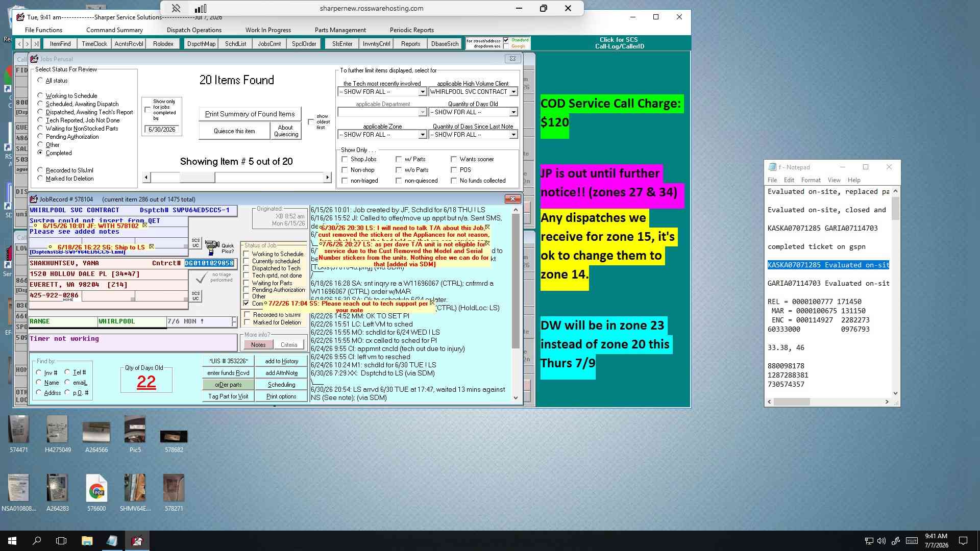Expand the Tech most recently involved dropdown
Image resolution: width=980 pixels, height=551 pixels.
tap(422, 92)
